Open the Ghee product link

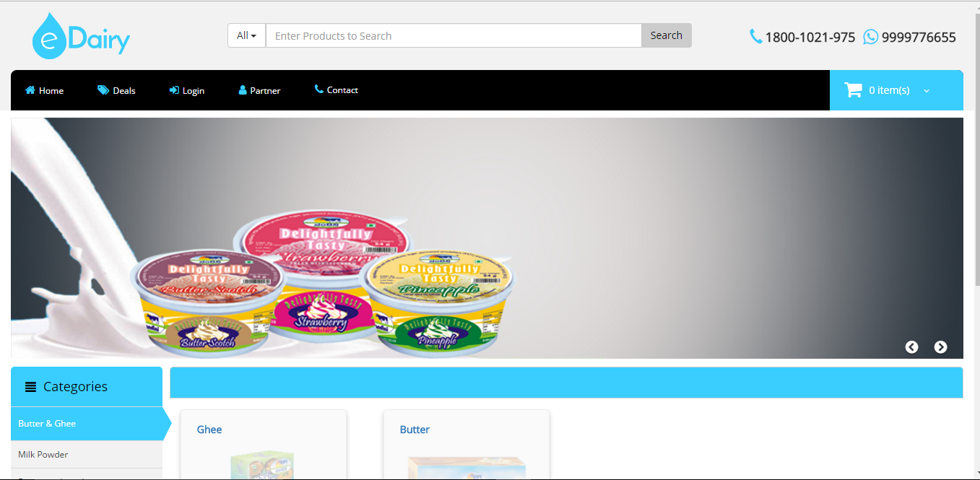209,429
